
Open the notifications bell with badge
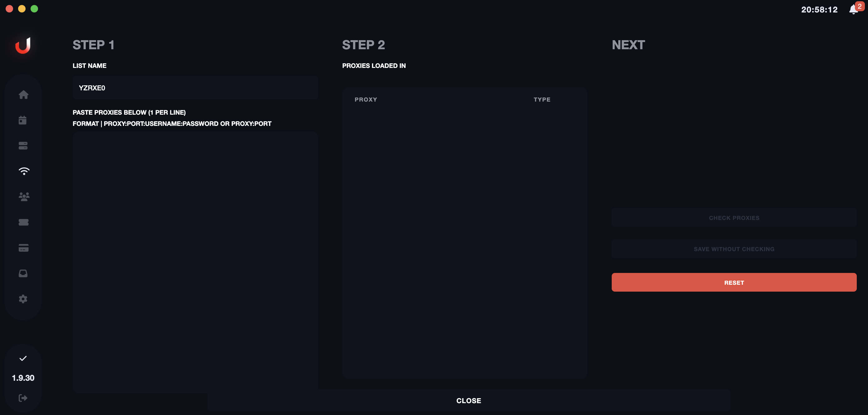pyautogui.click(x=853, y=9)
